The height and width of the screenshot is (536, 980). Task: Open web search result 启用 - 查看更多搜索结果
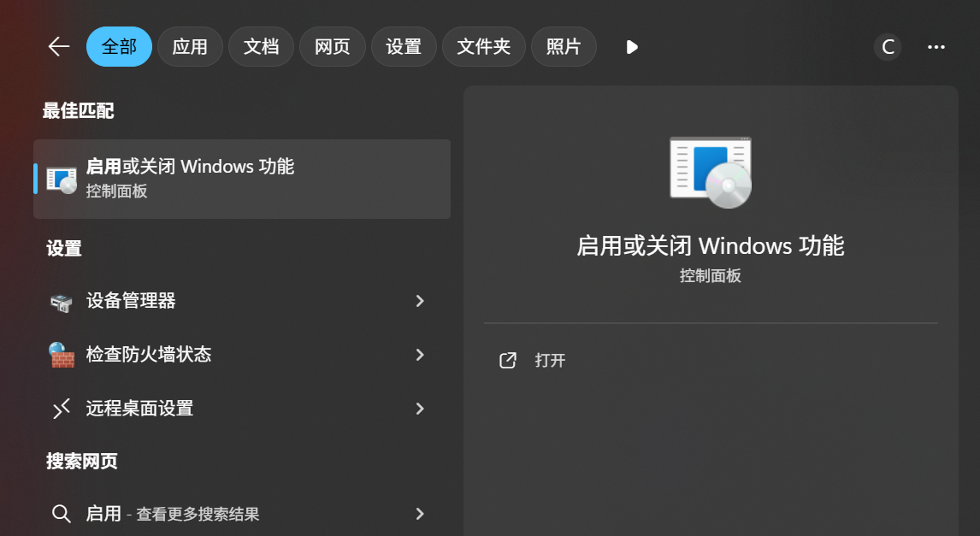coord(242,514)
